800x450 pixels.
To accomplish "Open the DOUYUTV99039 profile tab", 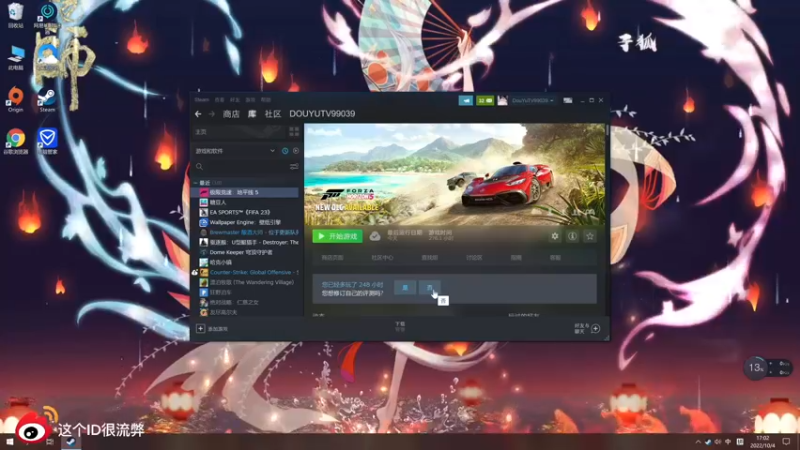I will [x=322, y=114].
